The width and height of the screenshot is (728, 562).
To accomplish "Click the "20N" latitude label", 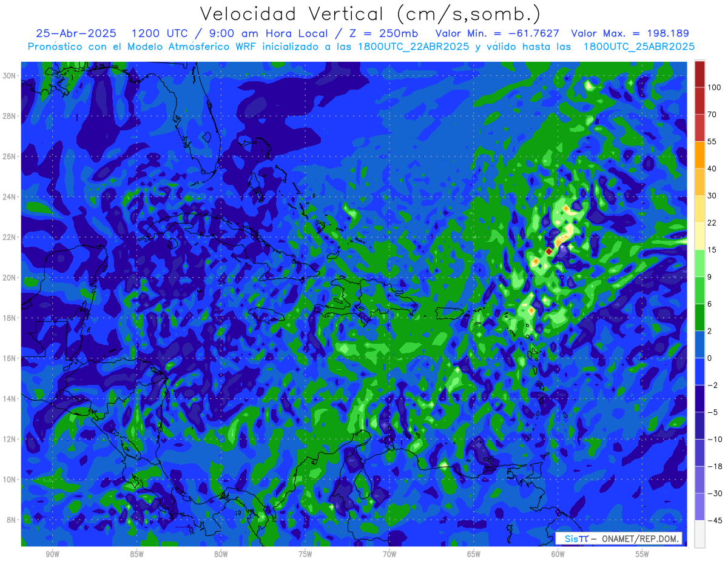I will (x=10, y=278).
